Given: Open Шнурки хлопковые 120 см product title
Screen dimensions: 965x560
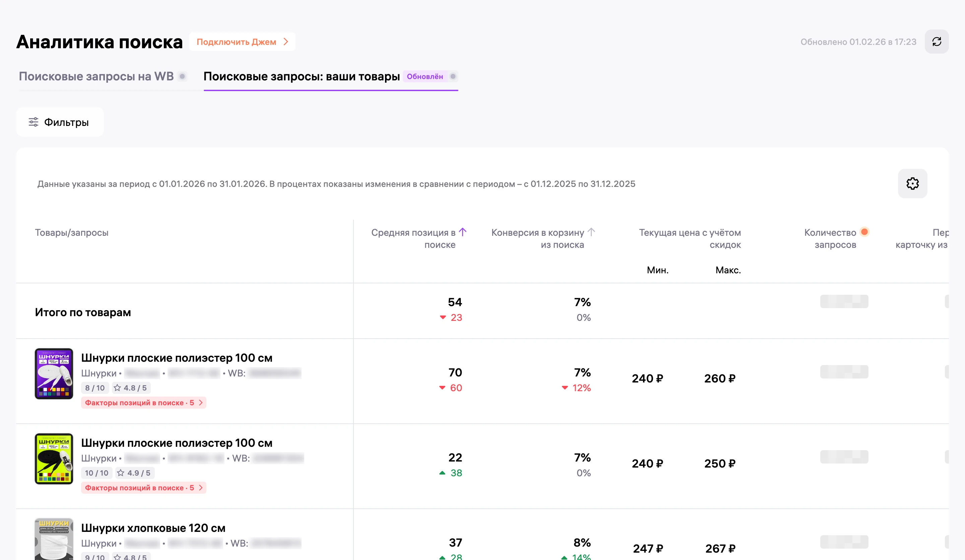Looking at the screenshot, I should 153,528.
